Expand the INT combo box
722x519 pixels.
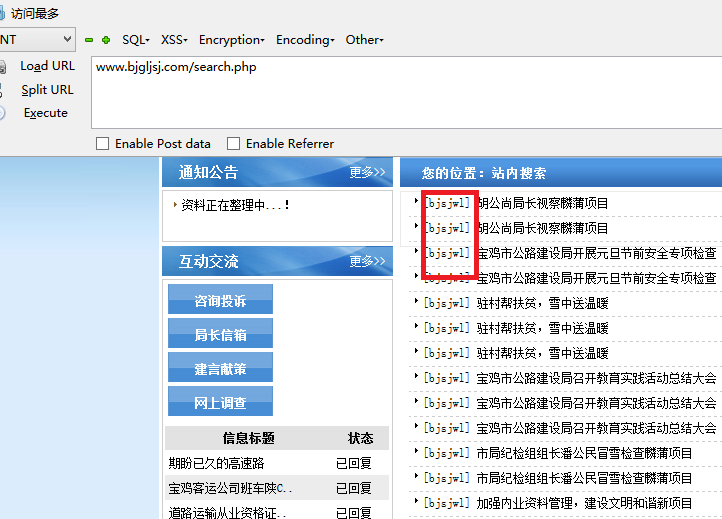point(37,40)
